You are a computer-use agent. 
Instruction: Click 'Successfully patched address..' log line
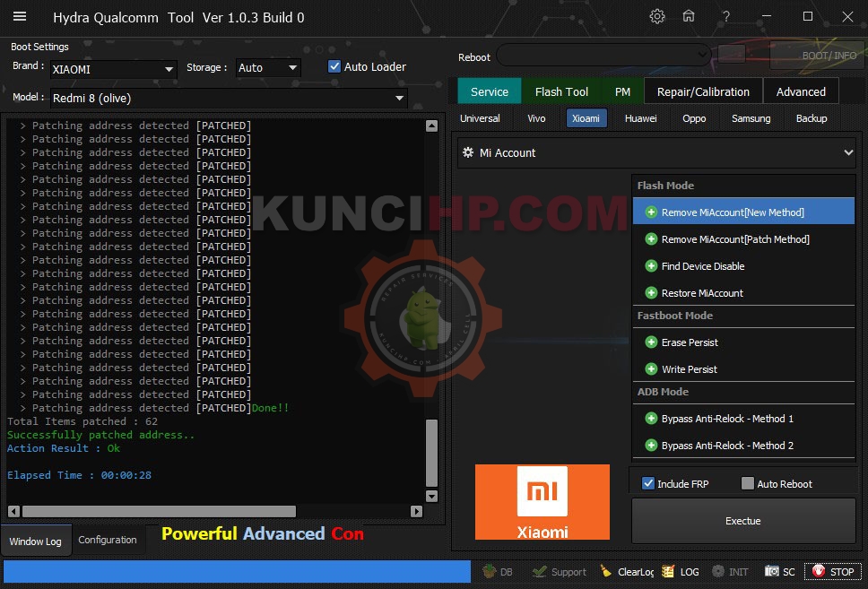[100, 435]
